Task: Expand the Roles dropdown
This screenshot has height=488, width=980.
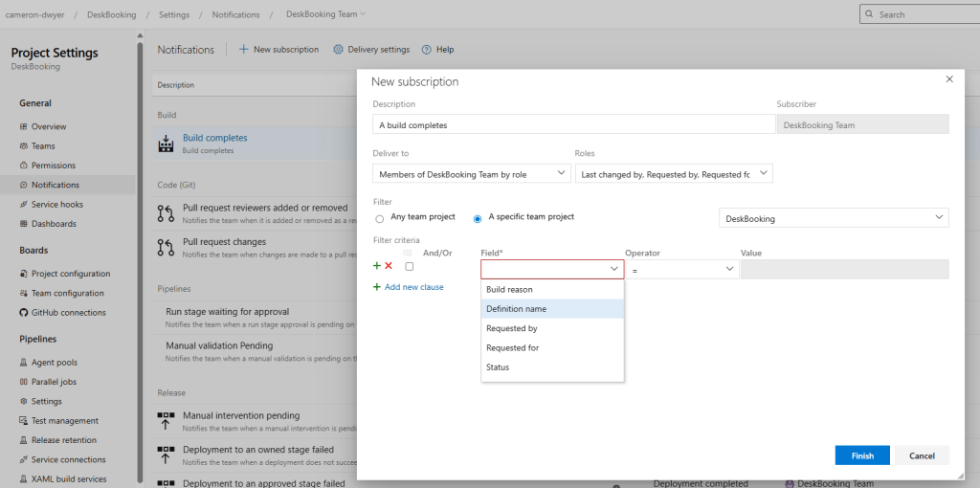Action: point(673,173)
